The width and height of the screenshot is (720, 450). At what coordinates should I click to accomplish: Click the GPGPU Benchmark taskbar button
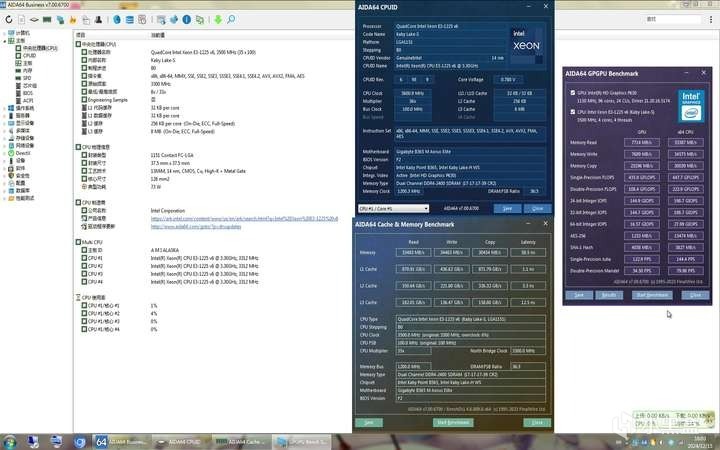[301, 442]
